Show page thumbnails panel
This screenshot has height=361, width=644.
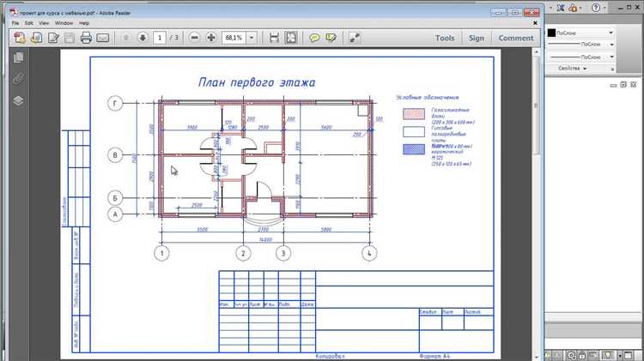click(19, 57)
